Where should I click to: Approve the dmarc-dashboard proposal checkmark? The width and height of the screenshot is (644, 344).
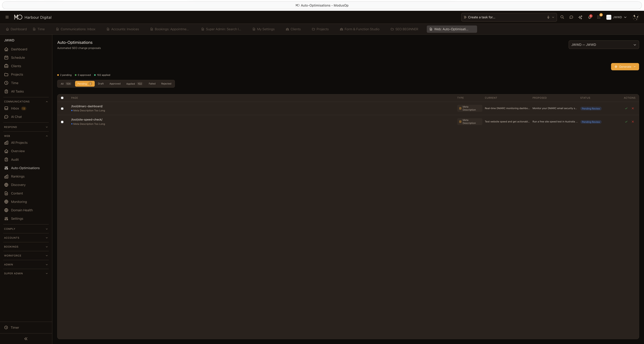pyautogui.click(x=626, y=109)
